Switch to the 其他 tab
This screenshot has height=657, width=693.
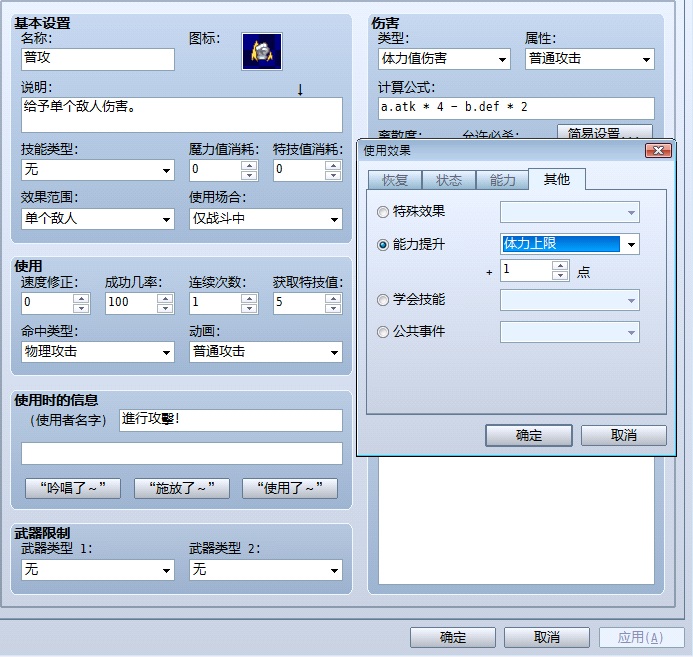(x=557, y=179)
